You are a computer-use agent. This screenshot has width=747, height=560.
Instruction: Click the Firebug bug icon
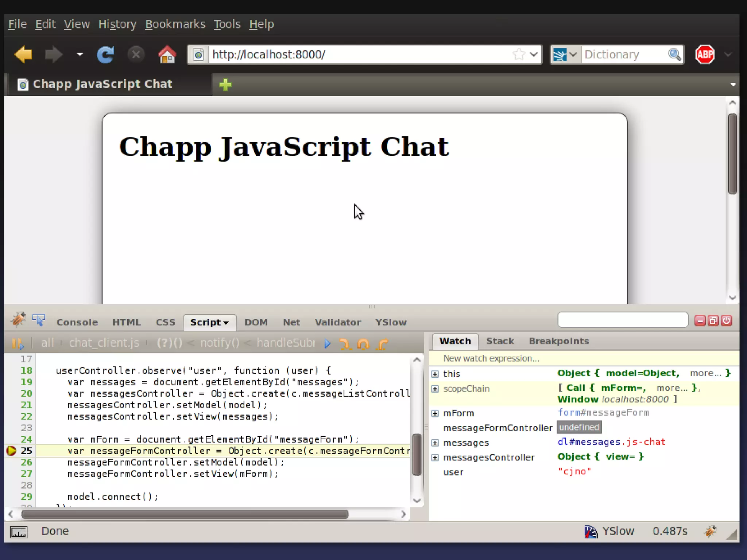18,320
